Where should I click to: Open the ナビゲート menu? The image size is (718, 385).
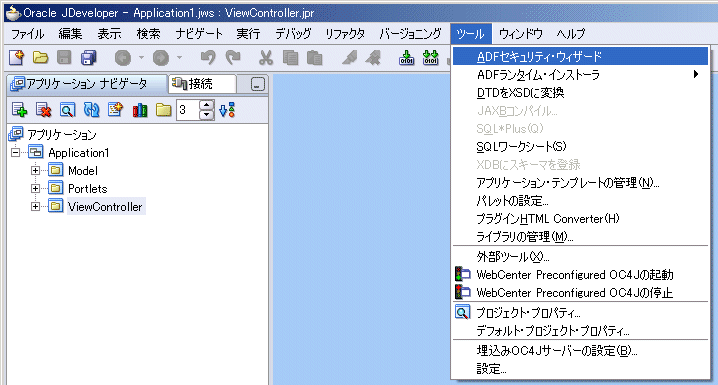point(199,34)
